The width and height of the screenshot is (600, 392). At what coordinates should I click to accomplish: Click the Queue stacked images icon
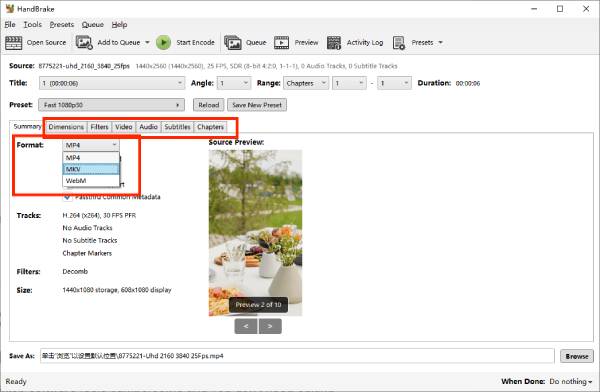click(233, 42)
